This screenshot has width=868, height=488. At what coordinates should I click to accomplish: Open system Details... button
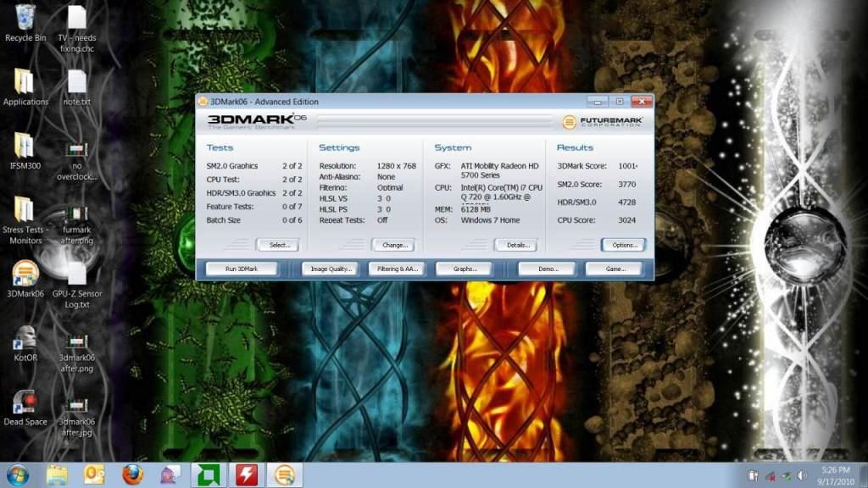(515, 245)
